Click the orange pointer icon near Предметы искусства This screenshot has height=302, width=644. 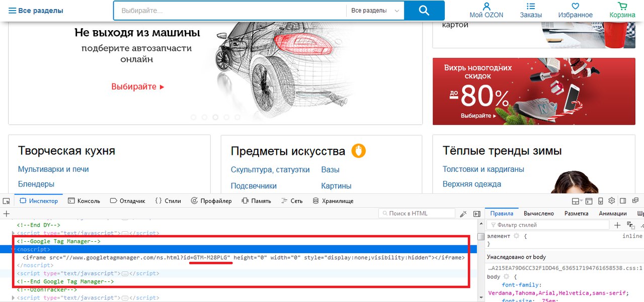coord(358,151)
